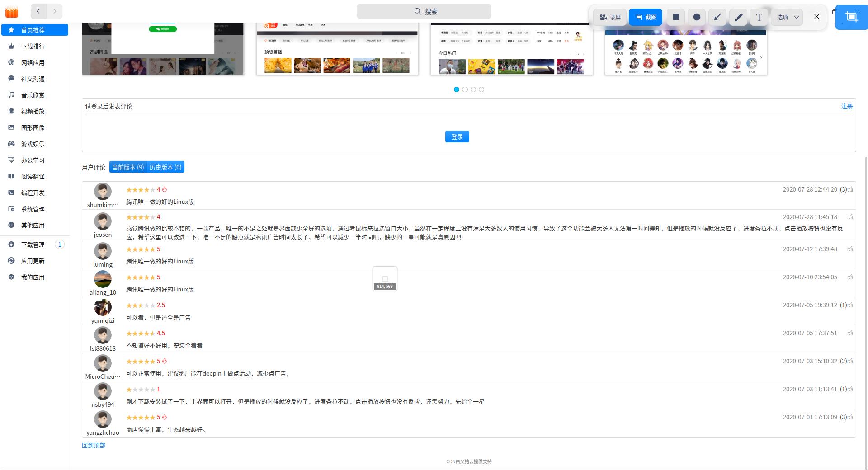Switch to screen recording mode (录屏)

[609, 17]
